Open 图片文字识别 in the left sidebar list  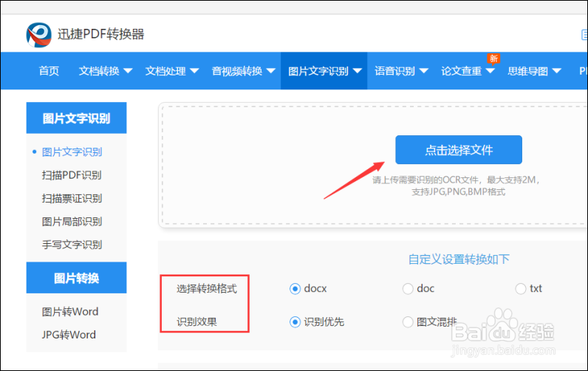click(x=72, y=152)
